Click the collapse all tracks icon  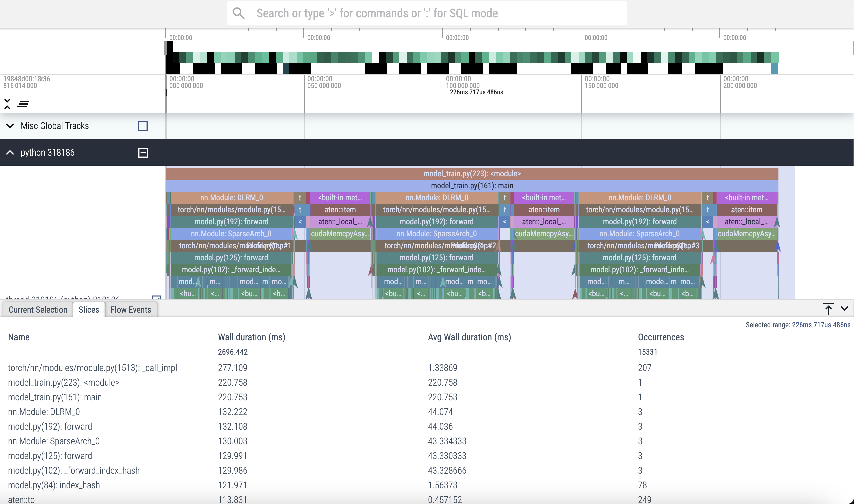coord(7,104)
